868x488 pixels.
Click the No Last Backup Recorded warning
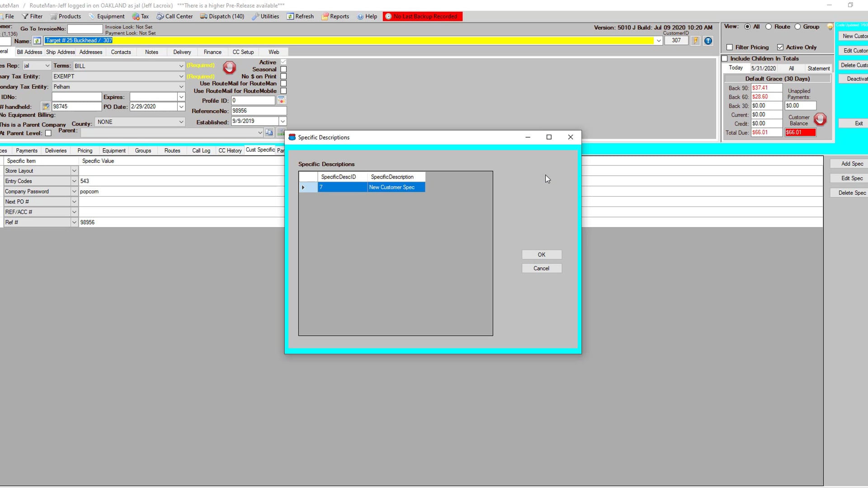[x=423, y=16]
